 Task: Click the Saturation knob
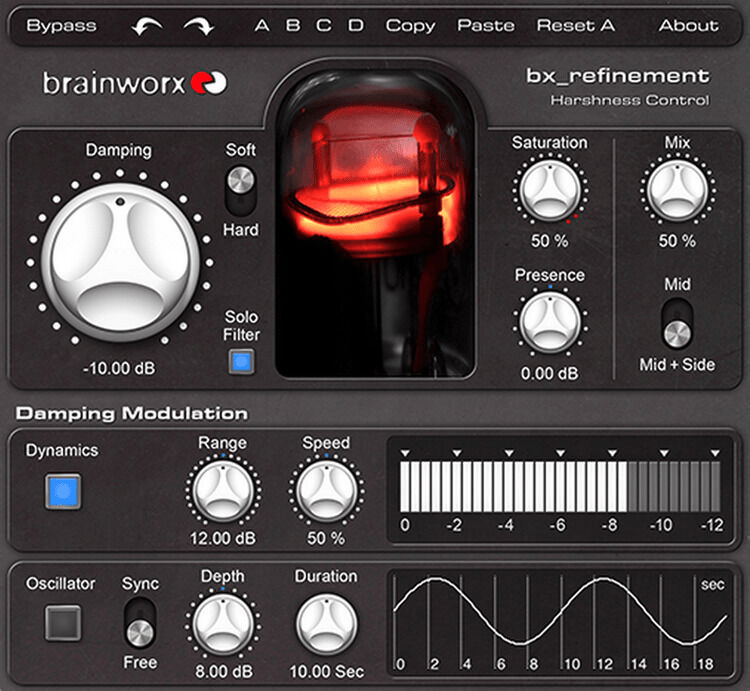coord(550,191)
